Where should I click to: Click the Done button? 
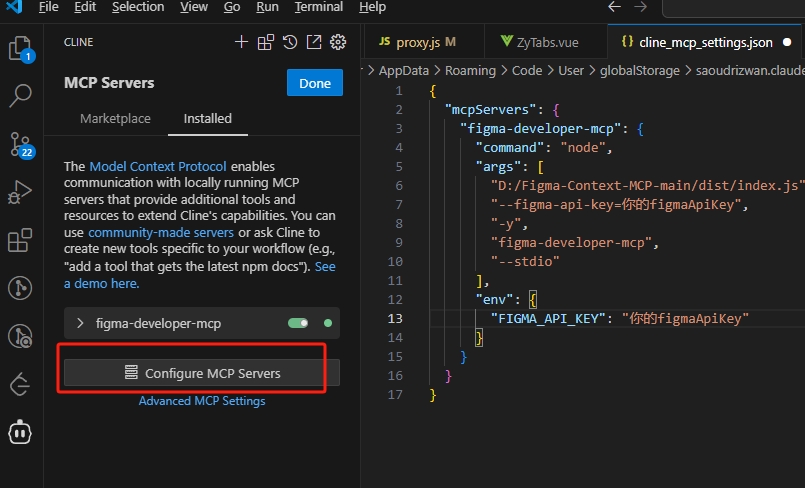(x=315, y=83)
